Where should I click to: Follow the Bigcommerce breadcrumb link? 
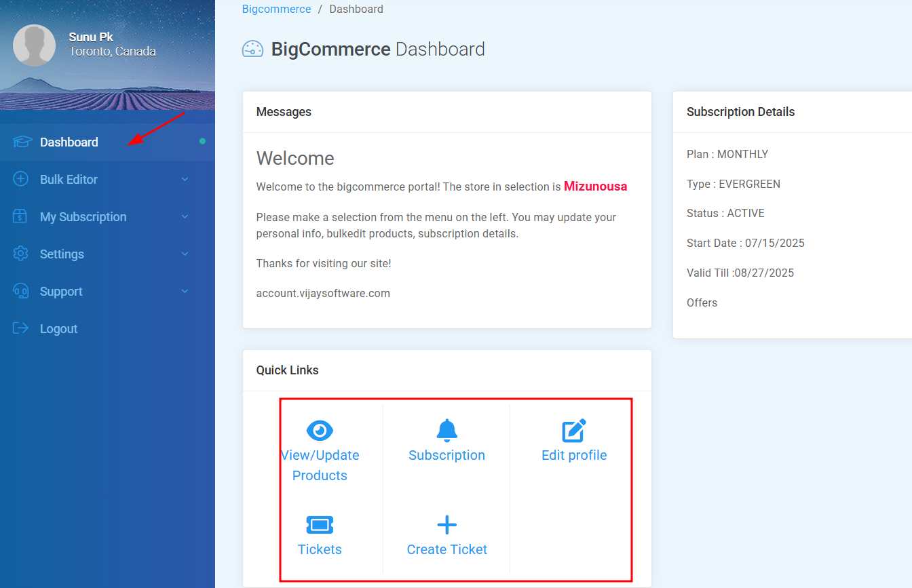[277, 9]
